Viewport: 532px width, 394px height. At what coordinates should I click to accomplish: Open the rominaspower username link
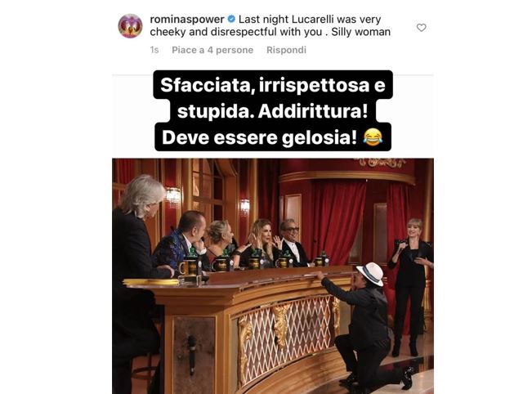(187, 20)
